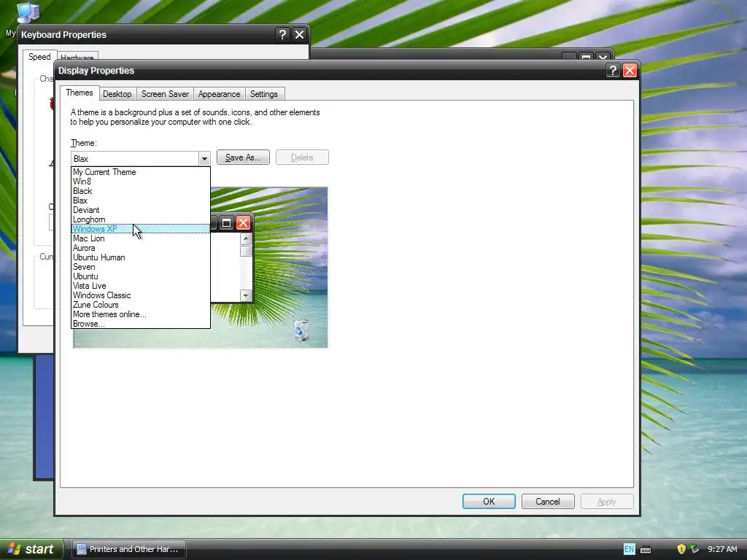Click the Delete button
The image size is (747, 560).
click(302, 157)
